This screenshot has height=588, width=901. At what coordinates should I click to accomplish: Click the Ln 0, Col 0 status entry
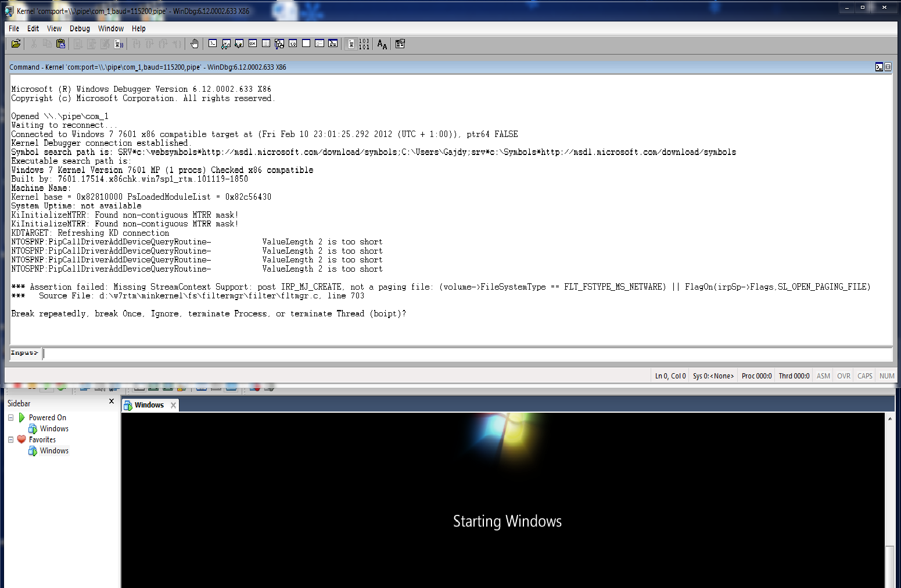coord(670,376)
